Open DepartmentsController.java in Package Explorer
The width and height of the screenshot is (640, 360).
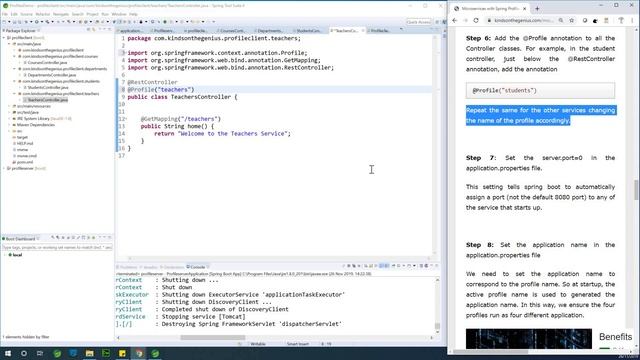pyautogui.click(x=51, y=75)
